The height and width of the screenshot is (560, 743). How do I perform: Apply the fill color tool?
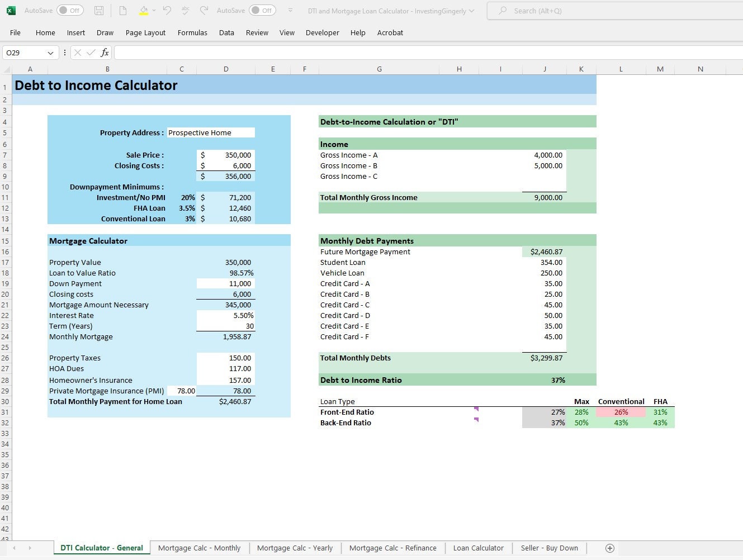click(143, 10)
